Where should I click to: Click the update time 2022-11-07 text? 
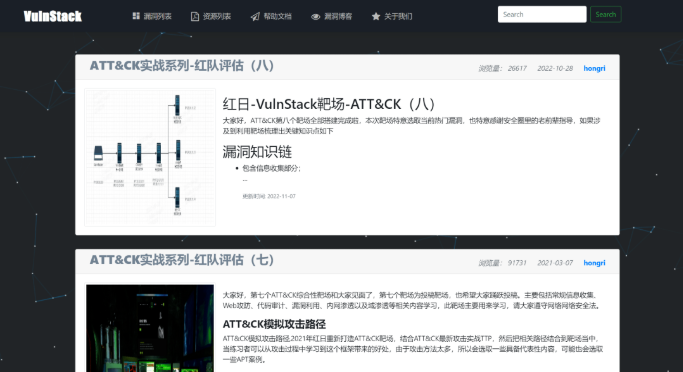(x=269, y=196)
